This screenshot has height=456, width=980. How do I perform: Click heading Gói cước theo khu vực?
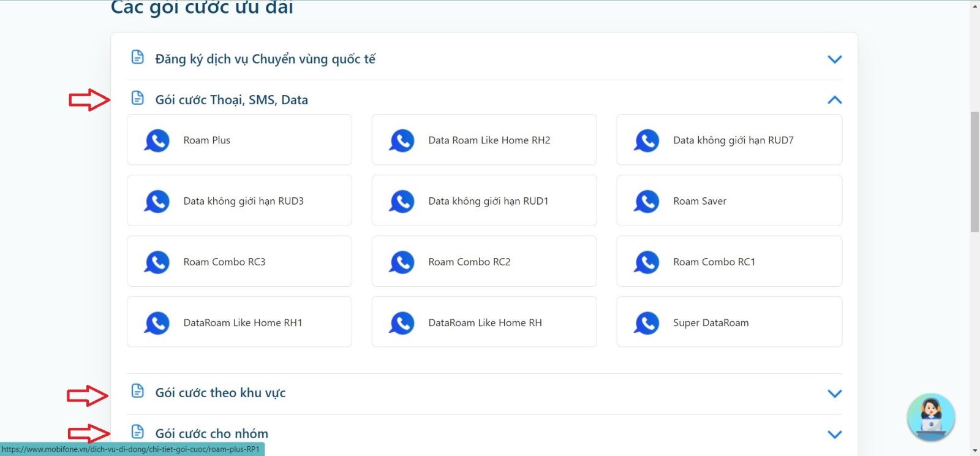coord(221,393)
